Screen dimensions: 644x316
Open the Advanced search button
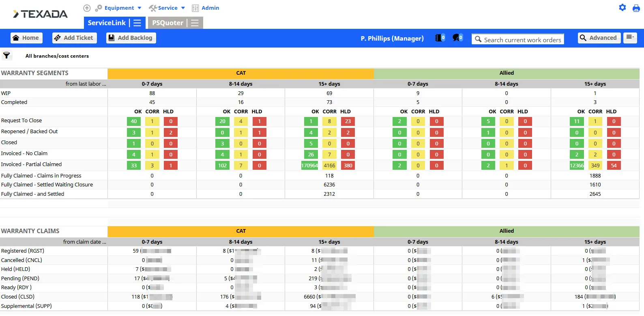tap(599, 38)
